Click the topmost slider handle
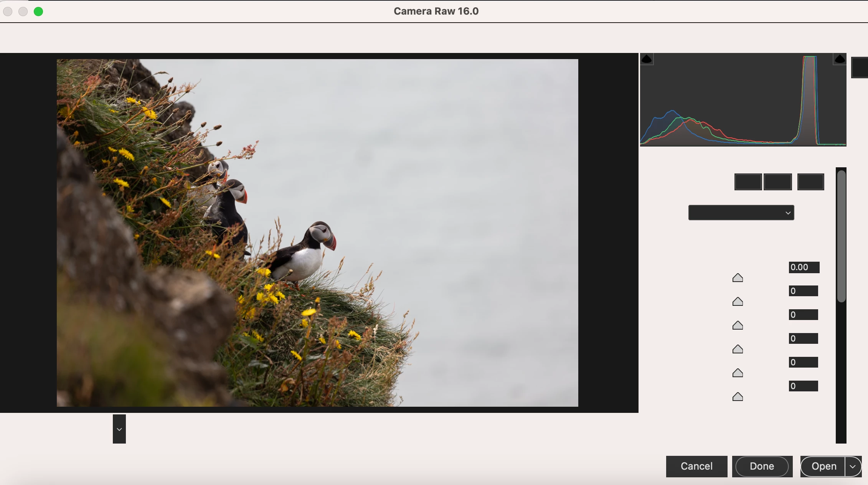This screenshot has height=485, width=868. 738,278
